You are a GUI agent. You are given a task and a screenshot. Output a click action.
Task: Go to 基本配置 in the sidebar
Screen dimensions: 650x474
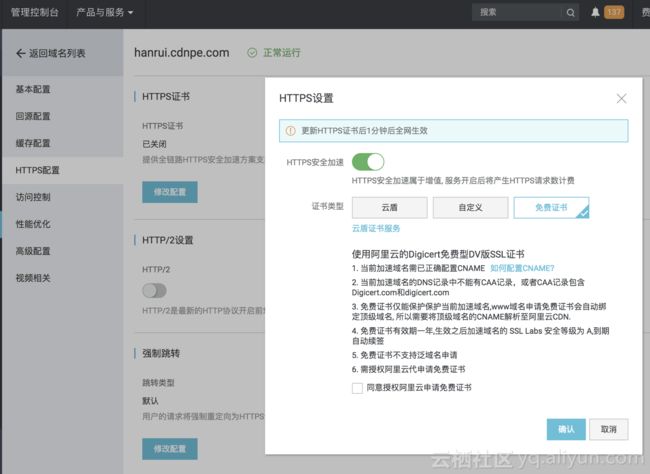point(33,89)
